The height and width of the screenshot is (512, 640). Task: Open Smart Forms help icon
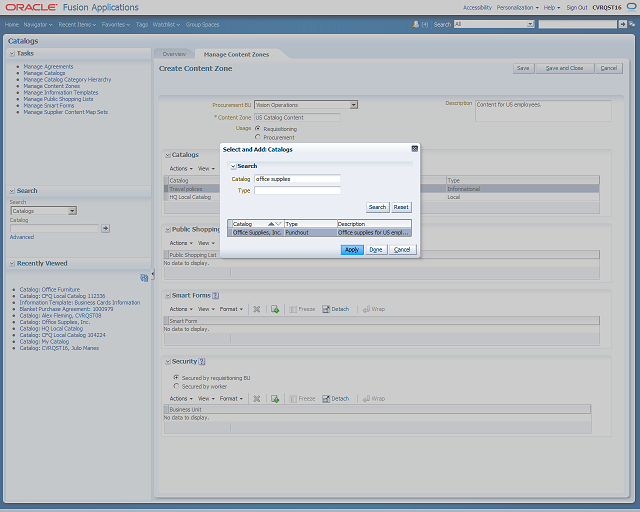(x=216, y=295)
